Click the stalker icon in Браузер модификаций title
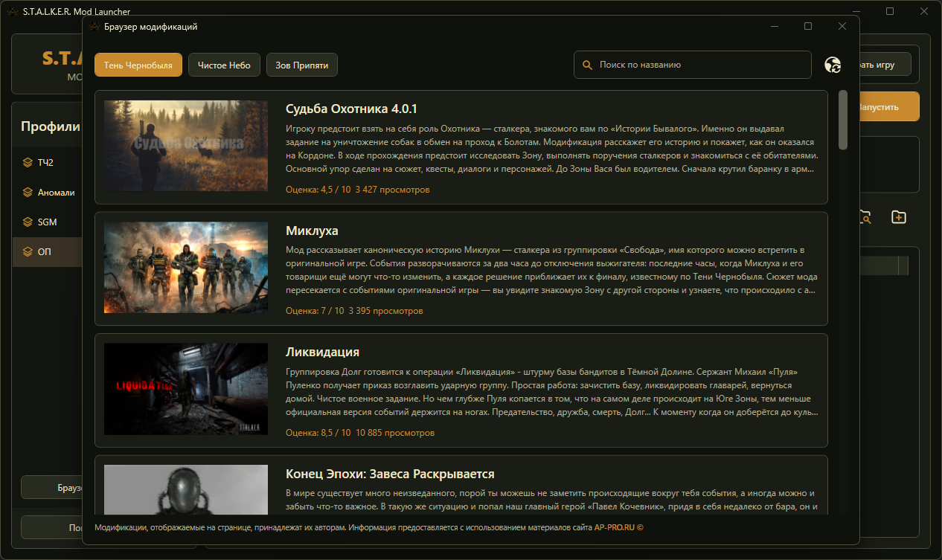 point(94,26)
